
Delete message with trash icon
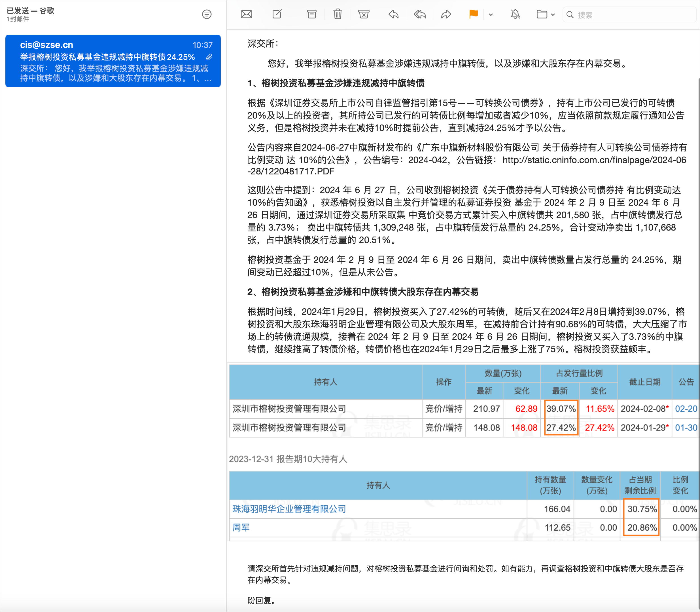click(x=338, y=14)
